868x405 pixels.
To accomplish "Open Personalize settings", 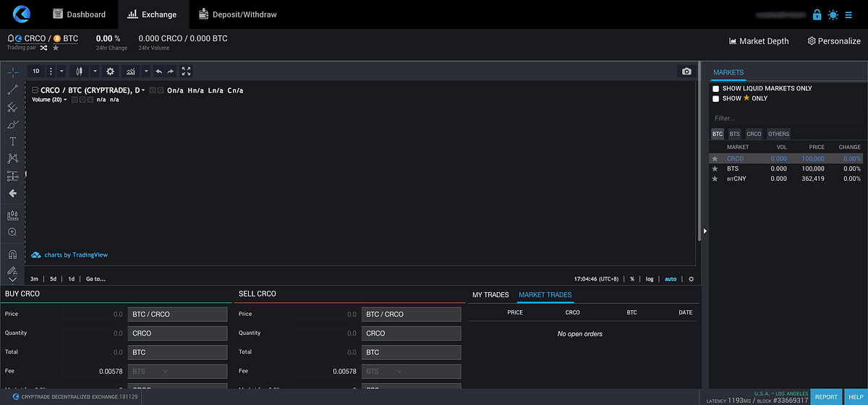I will (x=834, y=41).
